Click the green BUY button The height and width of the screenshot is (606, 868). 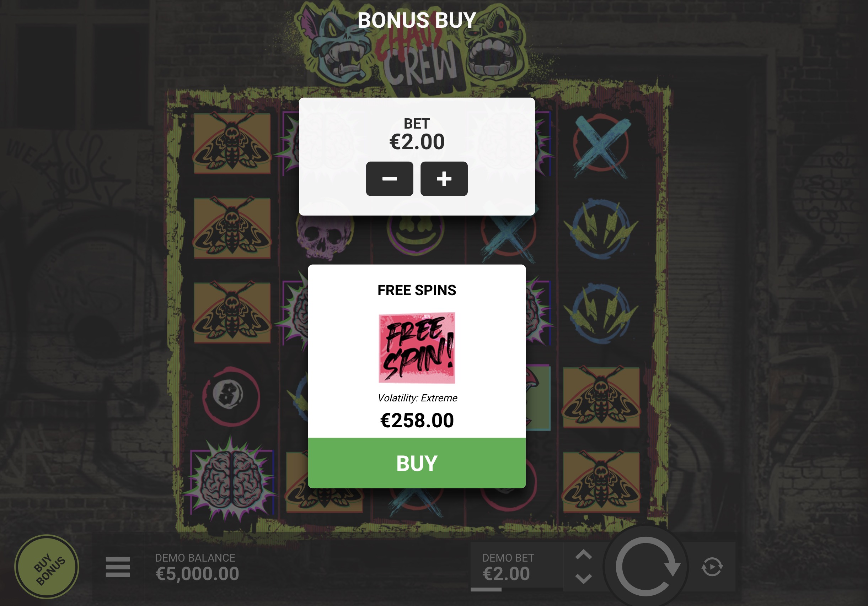coord(417,463)
